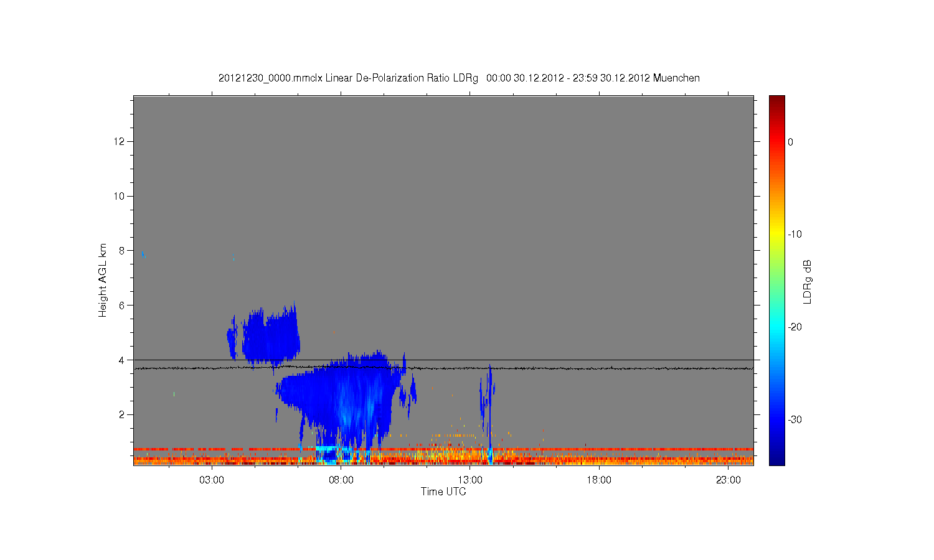Screen dimensions: 934x560
Task: Click the 'Height AGL km' y-axis label
Action: coord(103,280)
